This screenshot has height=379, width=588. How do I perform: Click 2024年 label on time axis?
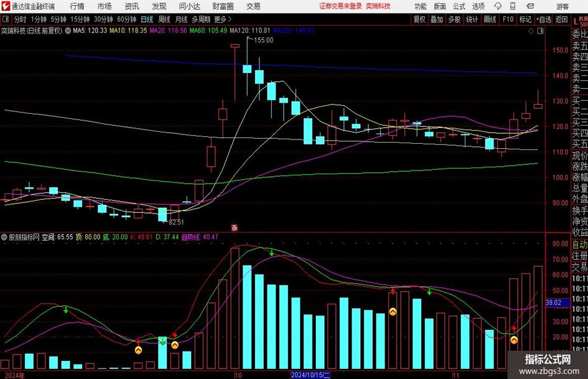[x=15, y=375]
